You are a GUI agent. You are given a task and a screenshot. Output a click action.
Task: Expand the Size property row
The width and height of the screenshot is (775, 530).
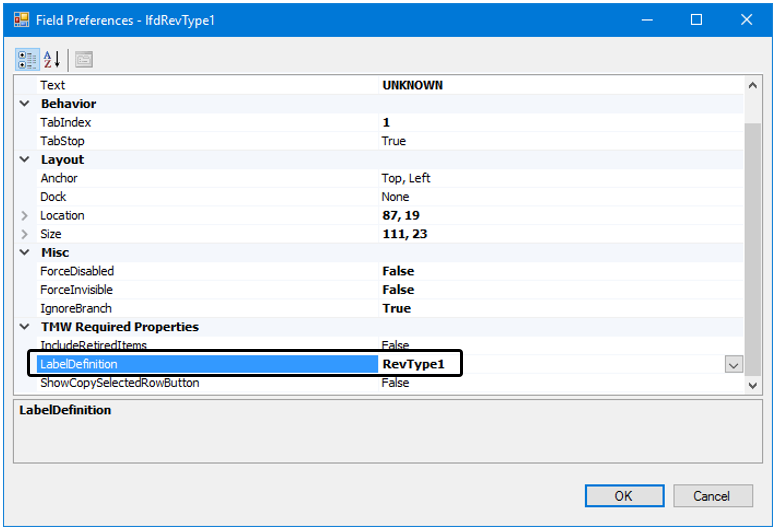click(x=25, y=234)
